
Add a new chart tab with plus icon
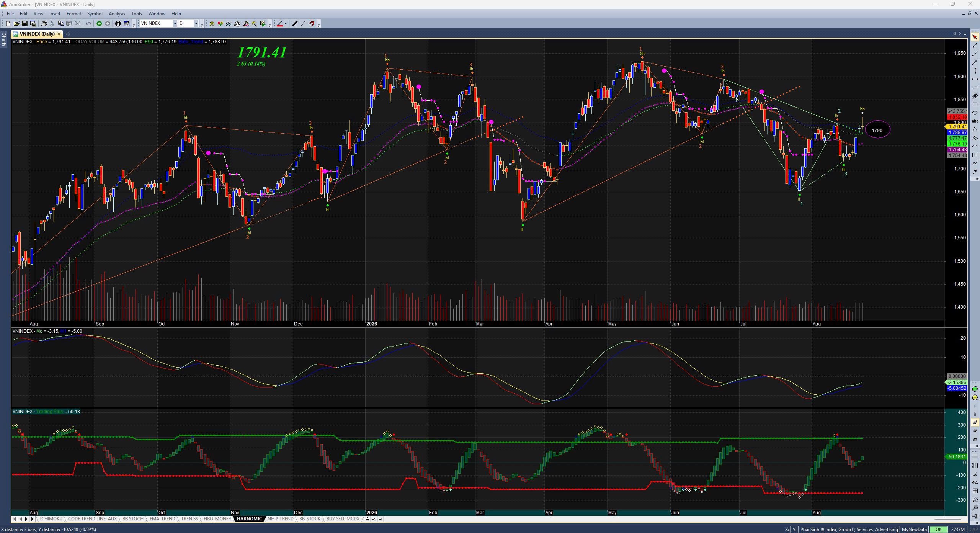68,34
